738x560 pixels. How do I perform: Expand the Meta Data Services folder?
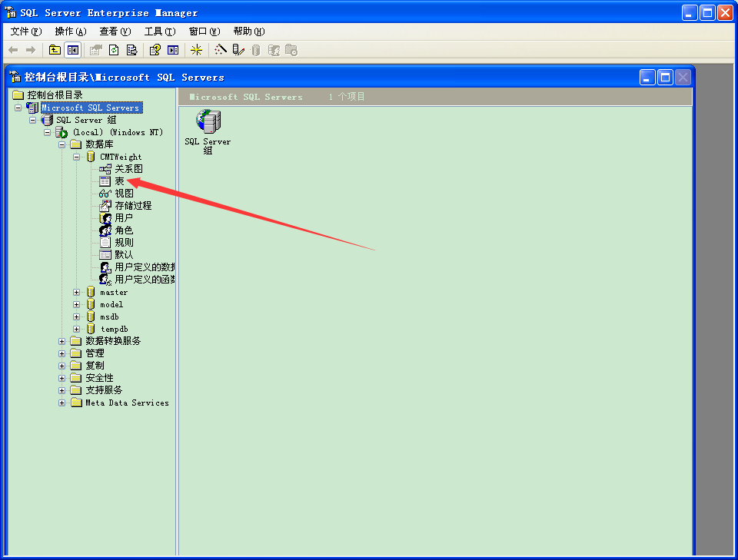tap(61, 403)
